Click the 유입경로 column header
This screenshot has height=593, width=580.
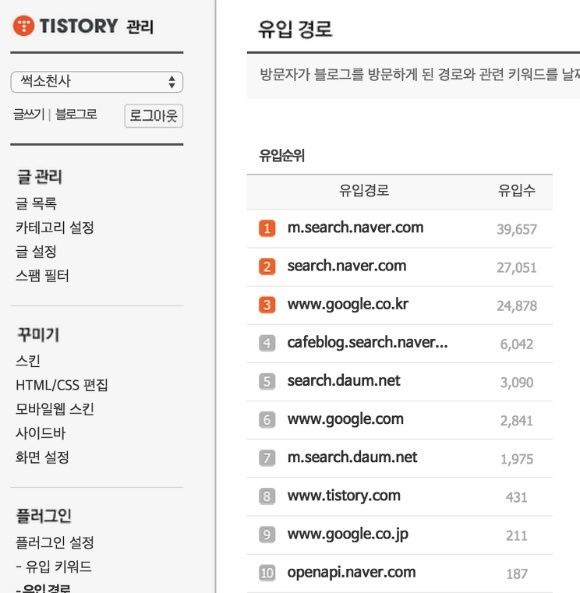(x=364, y=190)
